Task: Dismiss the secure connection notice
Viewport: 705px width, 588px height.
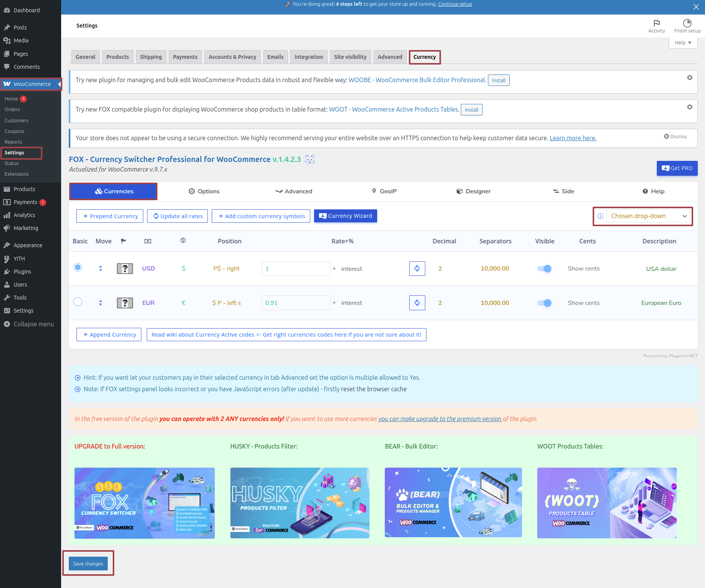Action: [x=675, y=137]
